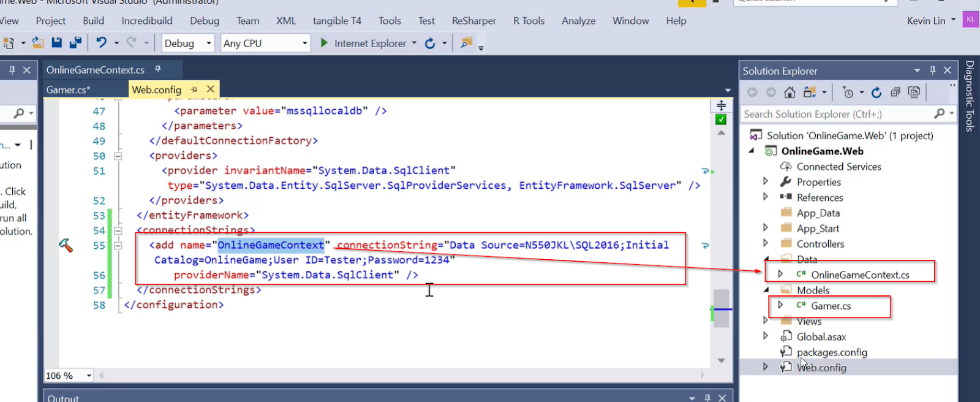Image resolution: width=980 pixels, height=402 pixels.
Task: Expand the Controllers folder
Action: 766,243
